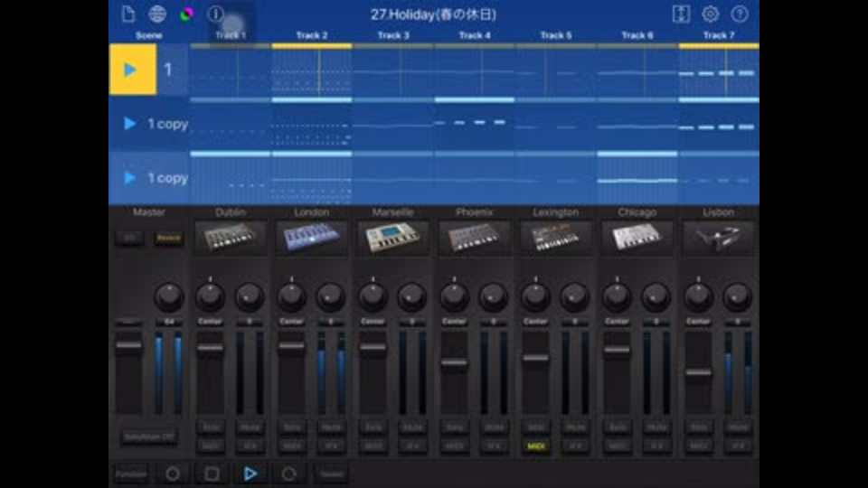Open IFX for the Lexington track
Screen dimensions: 868x488
tap(575, 446)
